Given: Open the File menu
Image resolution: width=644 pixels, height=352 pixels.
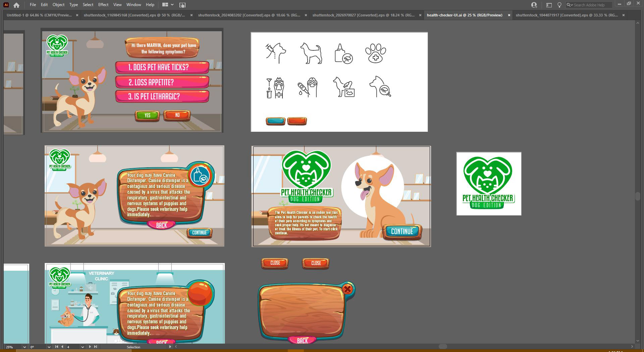Looking at the screenshot, I should (33, 5).
